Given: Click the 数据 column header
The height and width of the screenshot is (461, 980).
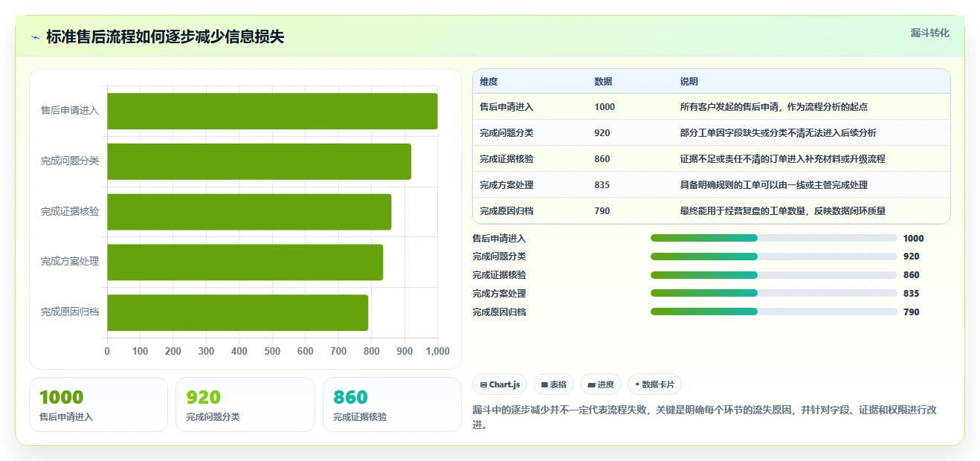Looking at the screenshot, I should click(603, 82).
